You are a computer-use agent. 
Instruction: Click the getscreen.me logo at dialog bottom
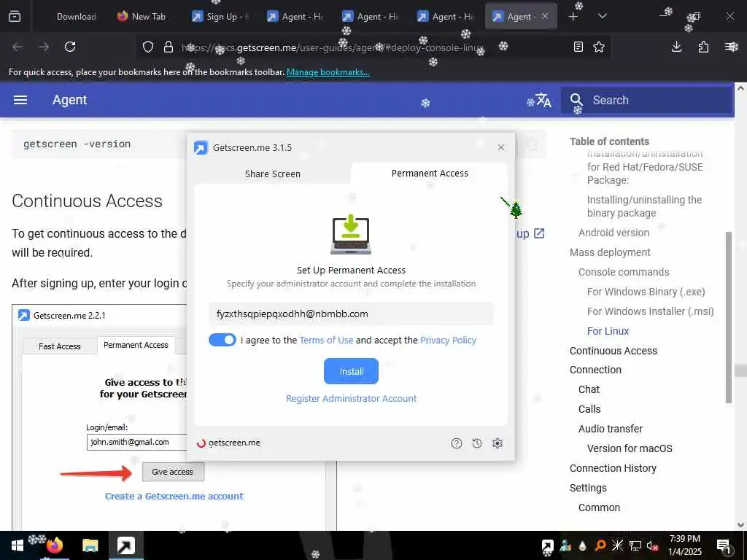click(x=228, y=443)
